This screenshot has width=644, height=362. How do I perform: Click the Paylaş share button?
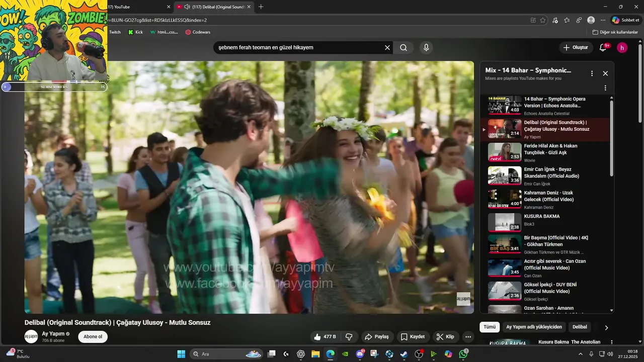[x=377, y=337]
